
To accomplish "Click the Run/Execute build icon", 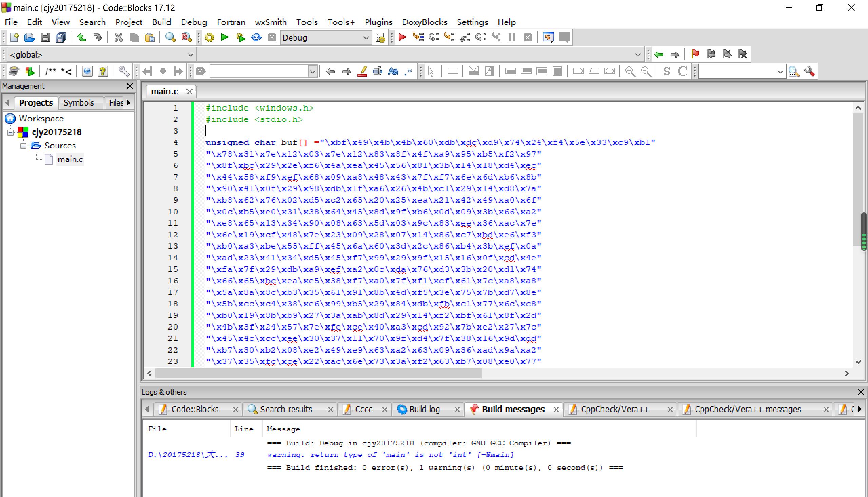I will (225, 38).
